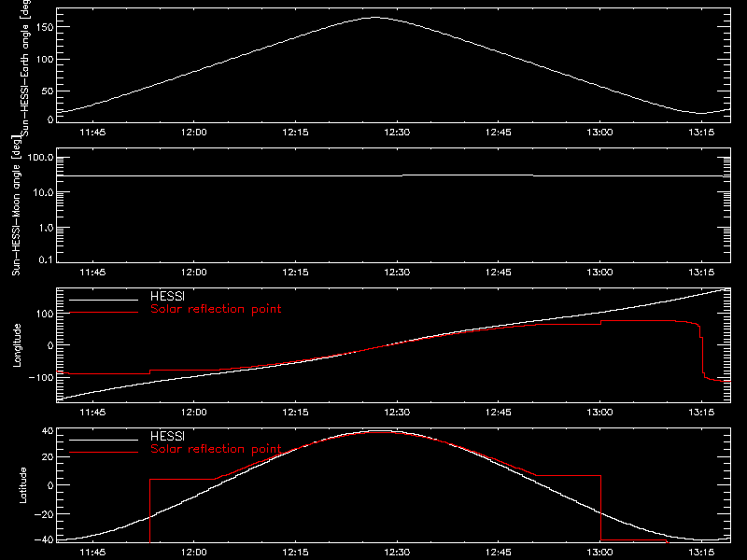Click 11:45 time label of Earth angle plot
747x560 pixels.
pos(92,133)
